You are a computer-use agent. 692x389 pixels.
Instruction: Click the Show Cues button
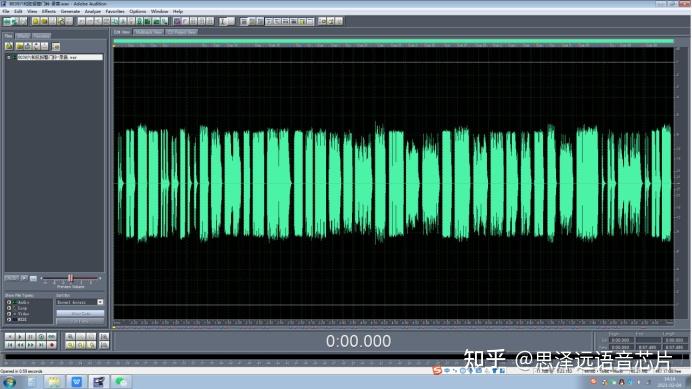[x=80, y=313]
